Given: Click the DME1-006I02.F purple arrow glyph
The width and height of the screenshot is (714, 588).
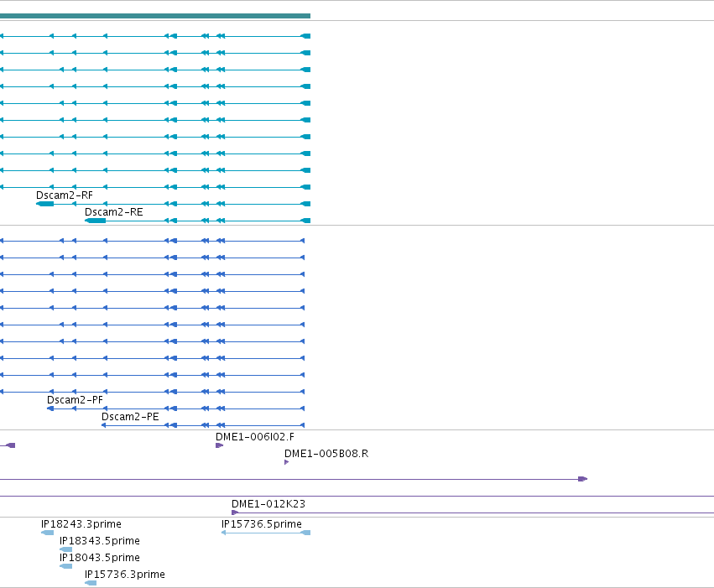Looking at the screenshot, I should (220, 445).
